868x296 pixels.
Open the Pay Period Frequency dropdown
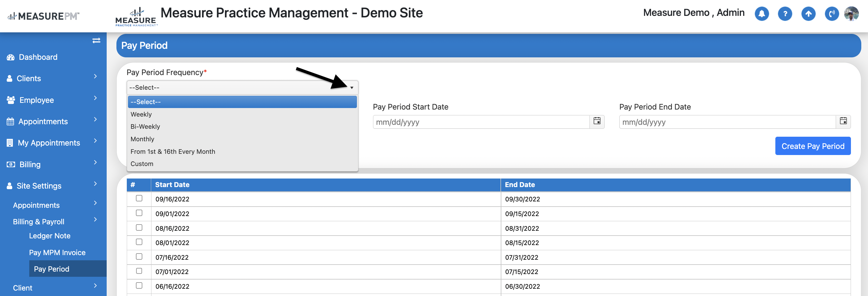point(242,87)
